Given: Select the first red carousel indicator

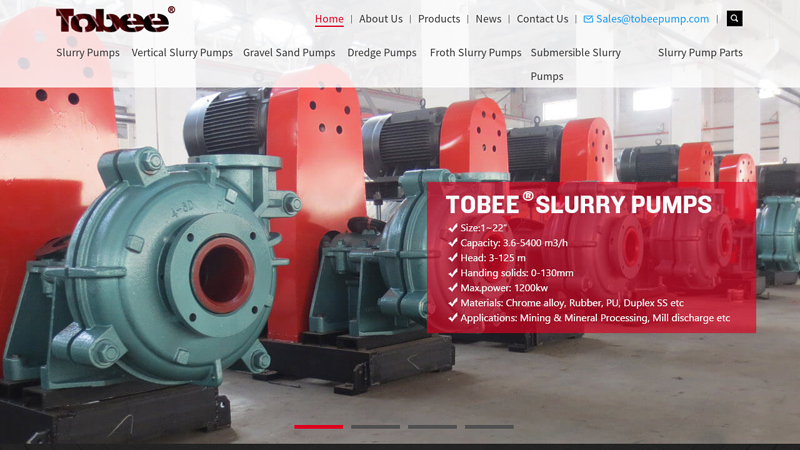Looking at the screenshot, I should point(318,427).
